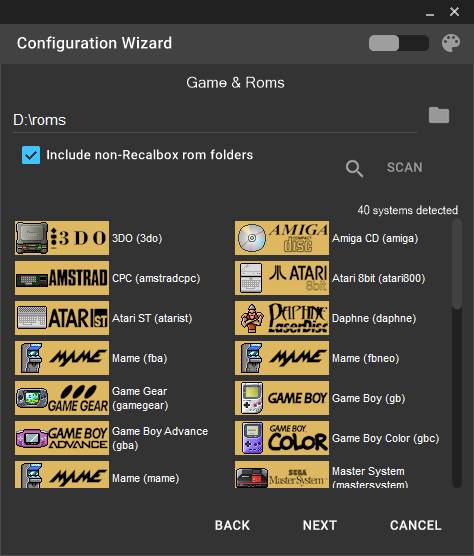Screen dimensions: 474x556
Task: Click the Atari ST logo
Action: pos(62,318)
